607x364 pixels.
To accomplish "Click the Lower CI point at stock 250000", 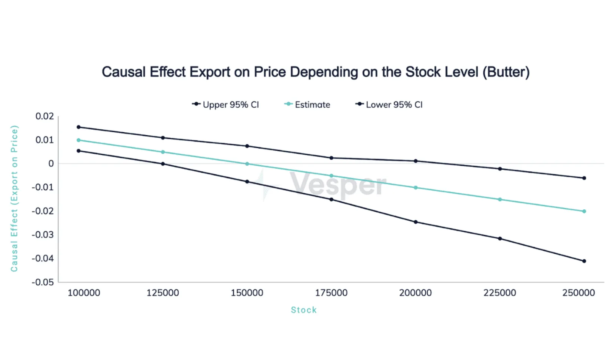I will (x=584, y=261).
